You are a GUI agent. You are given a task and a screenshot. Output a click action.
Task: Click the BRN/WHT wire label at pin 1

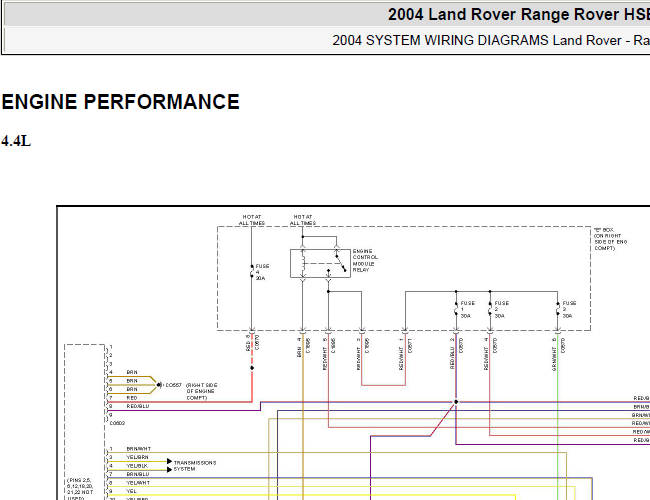pyautogui.click(x=139, y=449)
